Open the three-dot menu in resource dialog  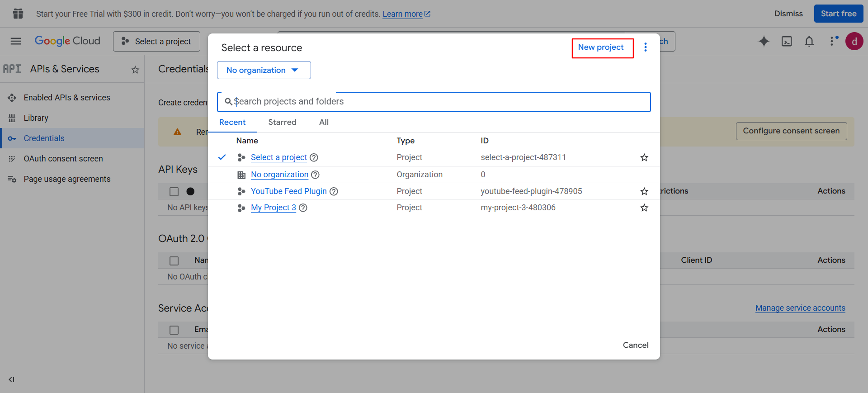[645, 47]
